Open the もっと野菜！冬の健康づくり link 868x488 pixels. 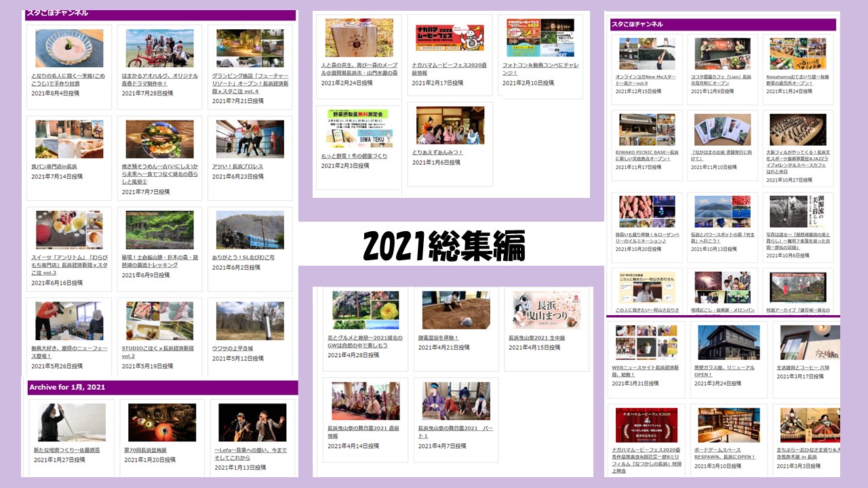[354, 156]
